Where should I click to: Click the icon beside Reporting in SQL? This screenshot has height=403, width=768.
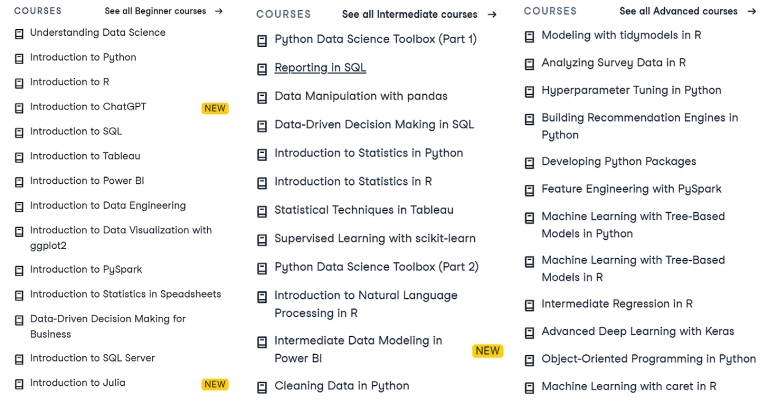(263, 69)
